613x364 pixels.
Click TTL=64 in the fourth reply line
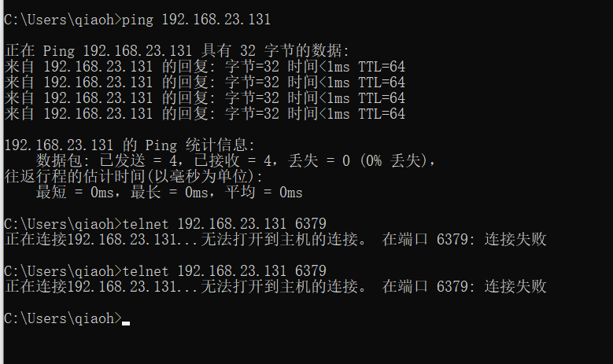pyautogui.click(x=382, y=115)
